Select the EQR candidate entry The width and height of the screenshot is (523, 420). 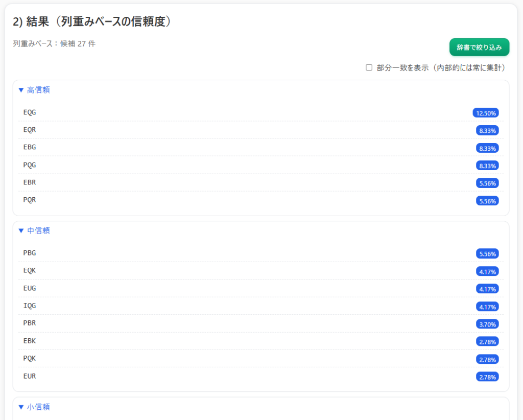pos(30,130)
